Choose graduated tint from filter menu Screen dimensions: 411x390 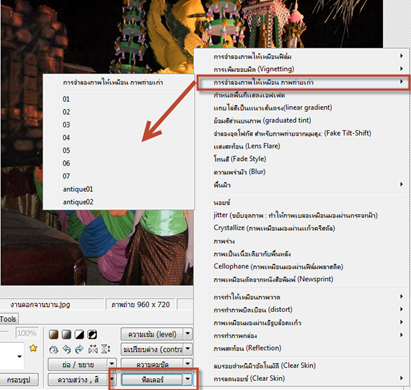pos(262,120)
